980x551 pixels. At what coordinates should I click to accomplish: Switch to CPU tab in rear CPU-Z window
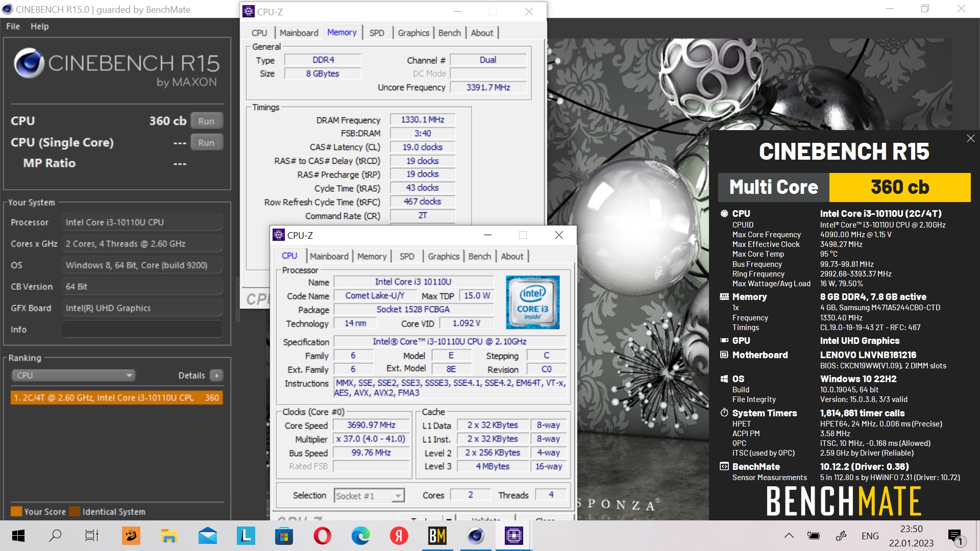point(259,33)
